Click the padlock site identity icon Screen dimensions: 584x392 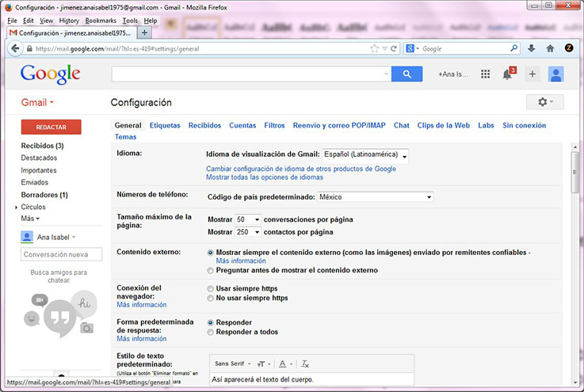[29, 49]
